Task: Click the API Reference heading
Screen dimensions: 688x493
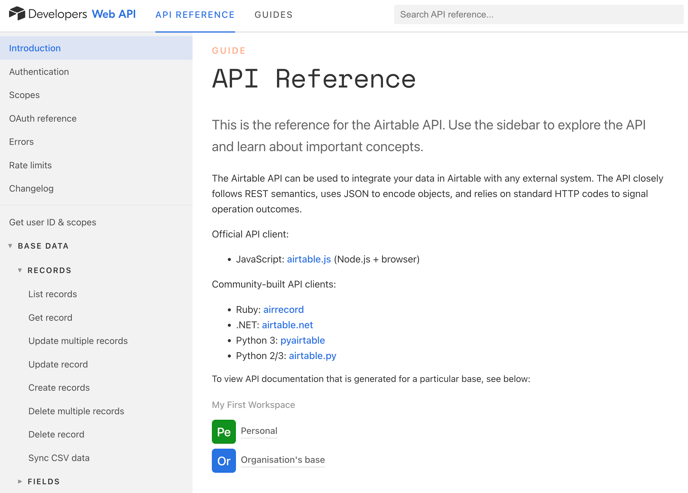Action: click(x=314, y=79)
